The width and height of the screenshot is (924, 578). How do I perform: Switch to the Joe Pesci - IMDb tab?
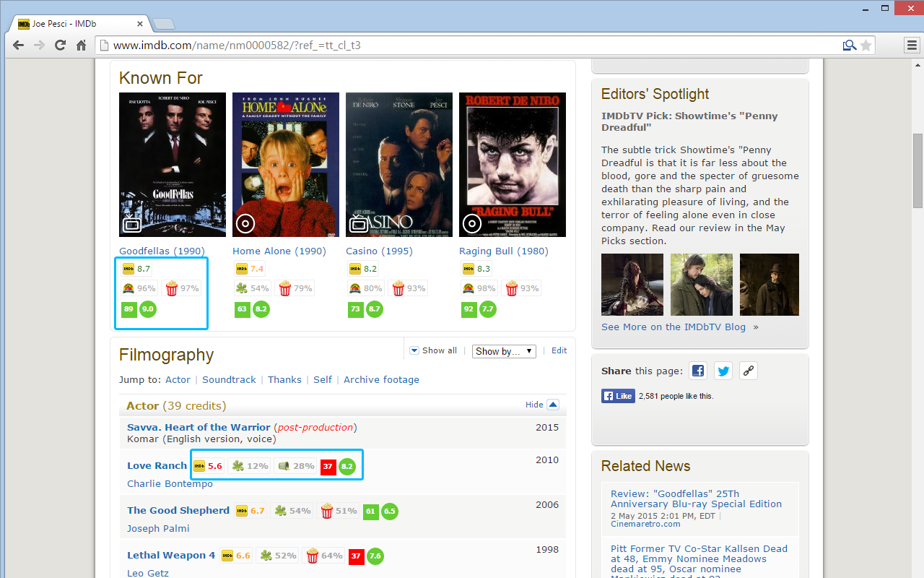[x=79, y=23]
